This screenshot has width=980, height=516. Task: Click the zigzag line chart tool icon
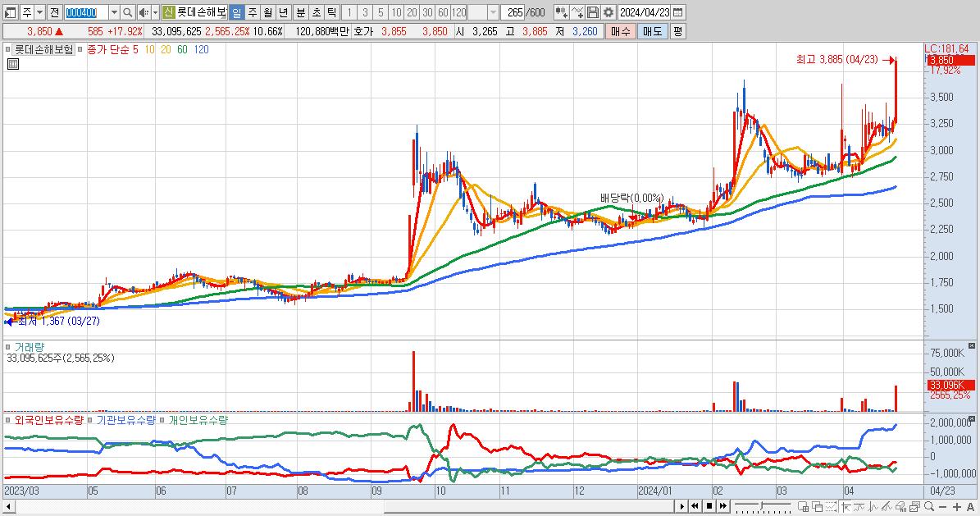873,506
